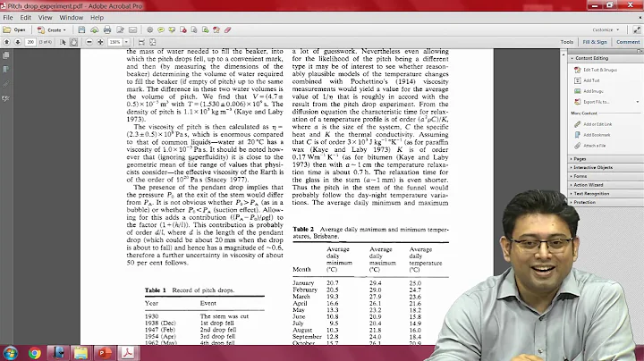Click the Windows Start button
This screenshot has width=644, height=361.
point(10,353)
